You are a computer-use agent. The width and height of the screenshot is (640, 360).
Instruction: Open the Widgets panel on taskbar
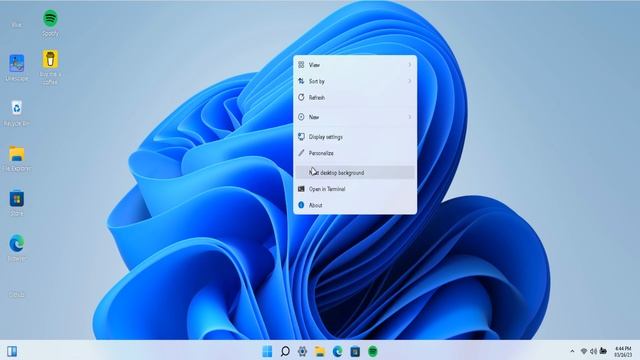12,351
